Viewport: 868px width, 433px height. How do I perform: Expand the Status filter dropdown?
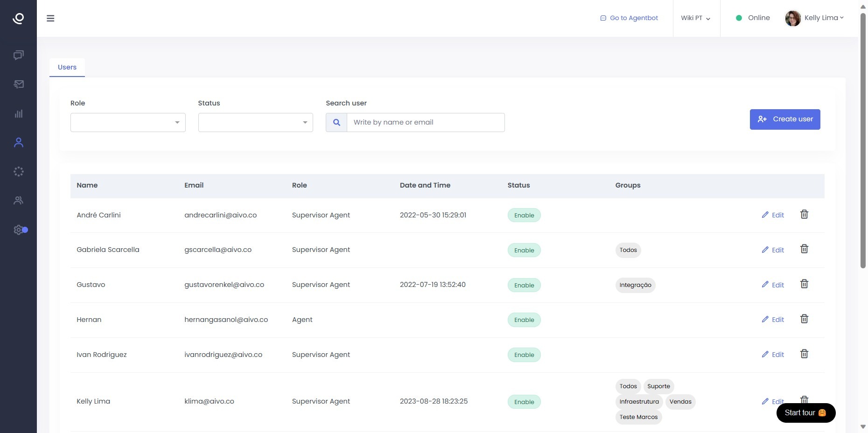pyautogui.click(x=255, y=122)
